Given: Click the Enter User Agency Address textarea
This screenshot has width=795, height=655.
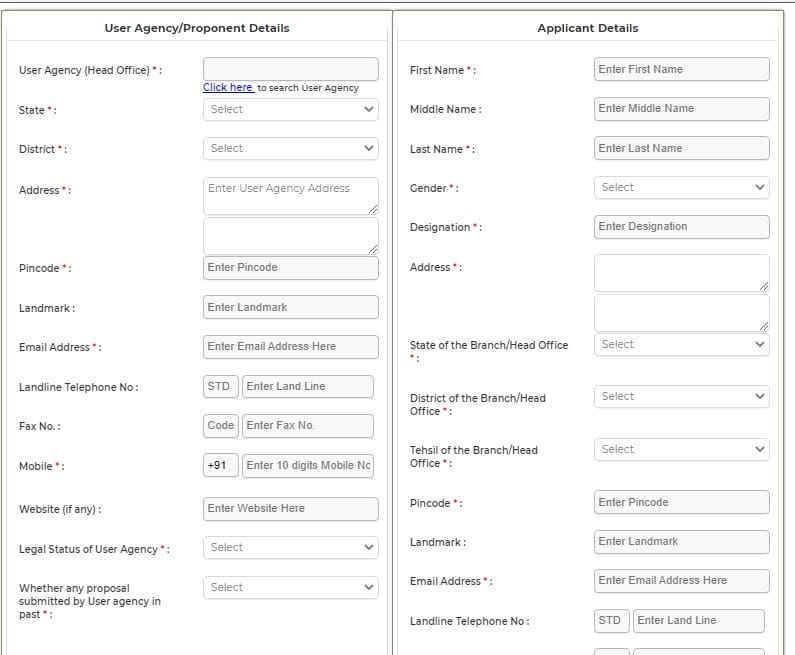Looking at the screenshot, I should point(290,195).
